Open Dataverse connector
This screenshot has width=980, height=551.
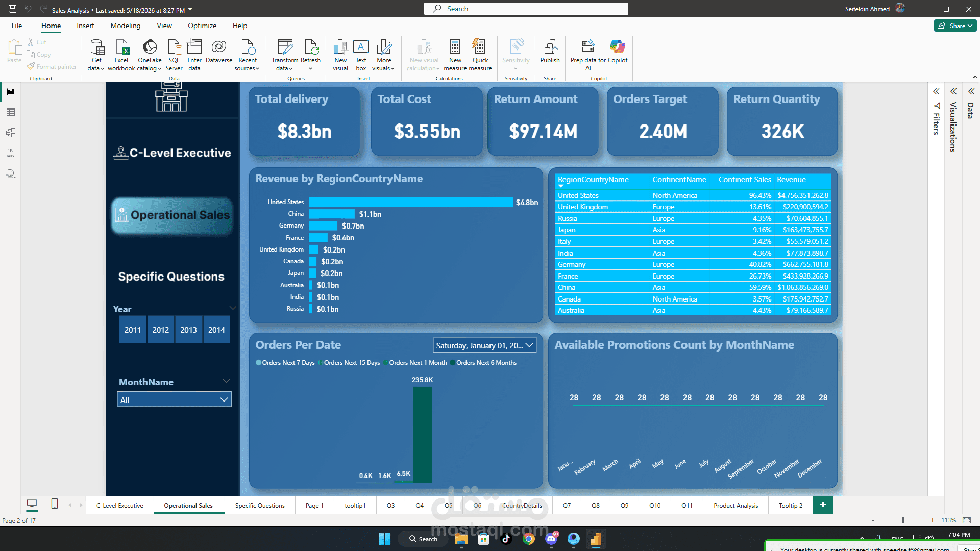pyautogui.click(x=219, y=52)
